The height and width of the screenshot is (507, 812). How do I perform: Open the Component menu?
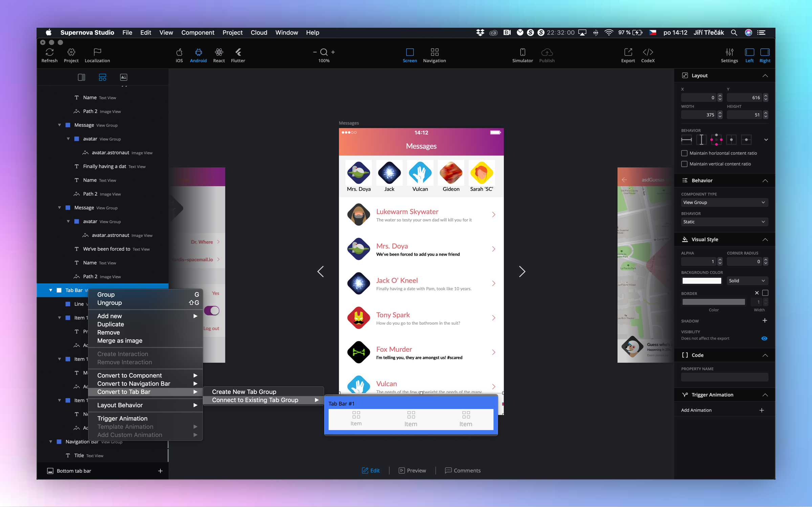tap(198, 32)
